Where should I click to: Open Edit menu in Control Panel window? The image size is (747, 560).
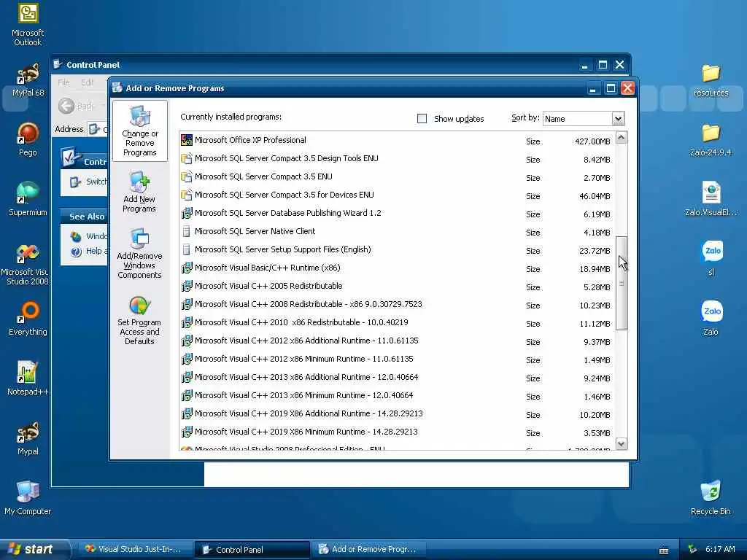pyautogui.click(x=88, y=82)
